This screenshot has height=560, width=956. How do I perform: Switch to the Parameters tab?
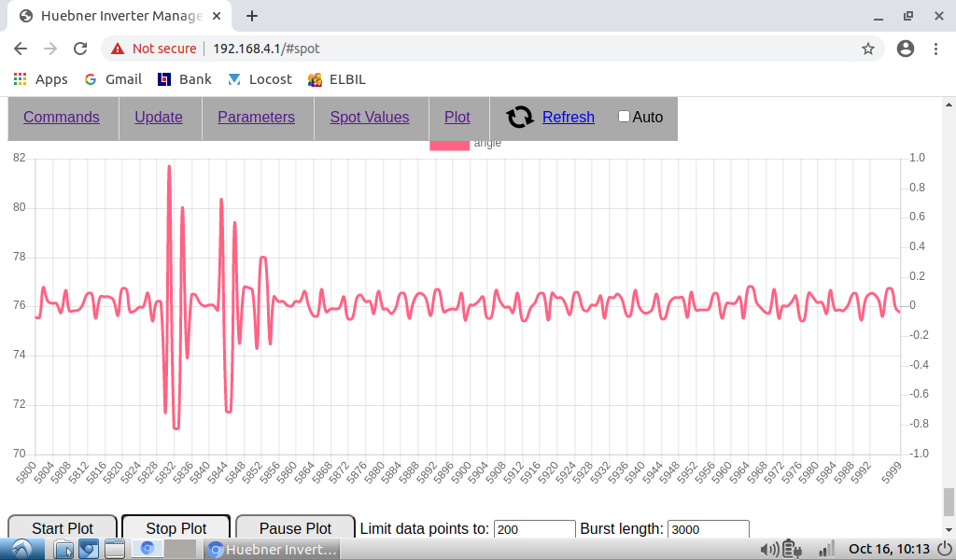256,117
